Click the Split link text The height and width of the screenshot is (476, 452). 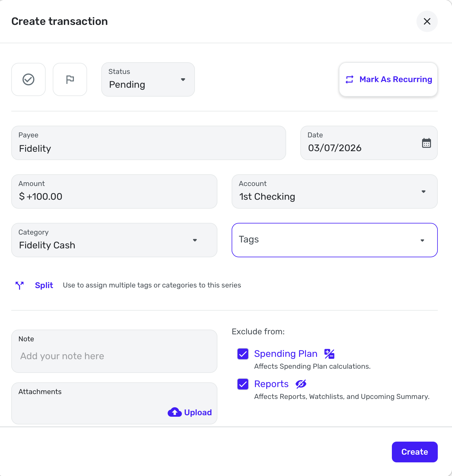[44, 285]
